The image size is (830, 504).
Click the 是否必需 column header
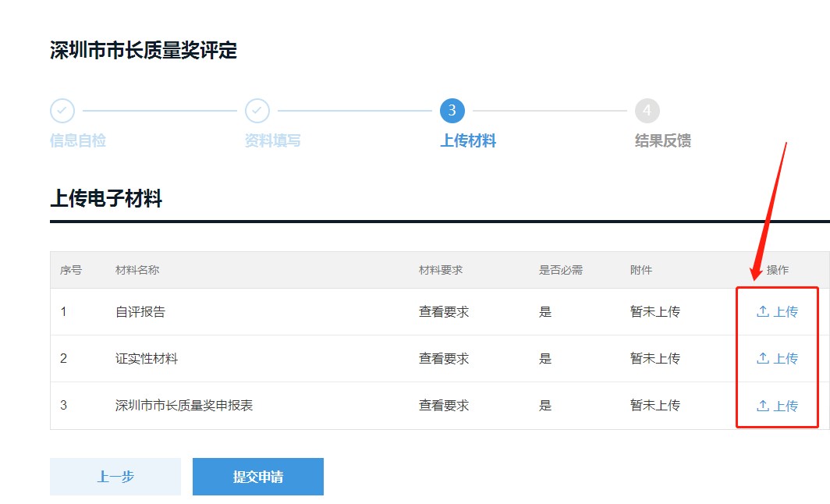[x=561, y=270]
